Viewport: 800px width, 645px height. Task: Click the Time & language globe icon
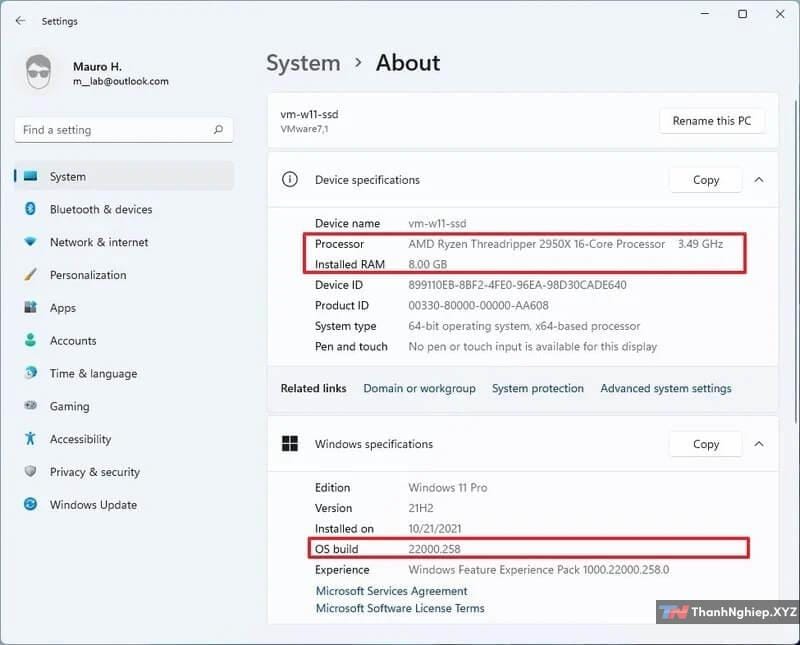click(x=31, y=373)
